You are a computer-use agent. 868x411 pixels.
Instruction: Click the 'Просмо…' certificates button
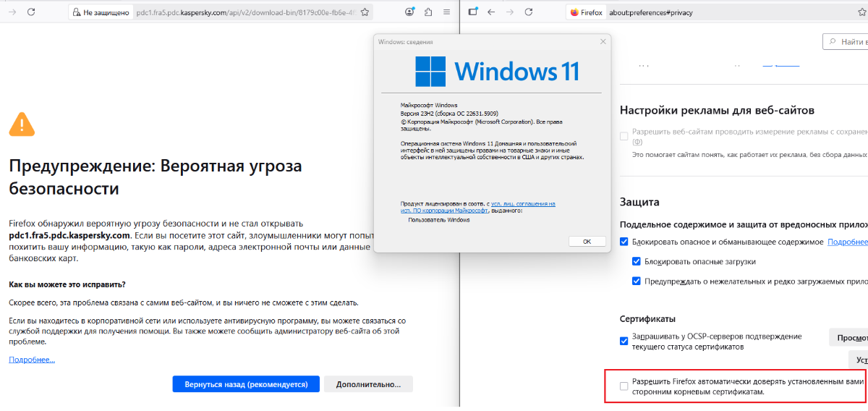(848, 337)
